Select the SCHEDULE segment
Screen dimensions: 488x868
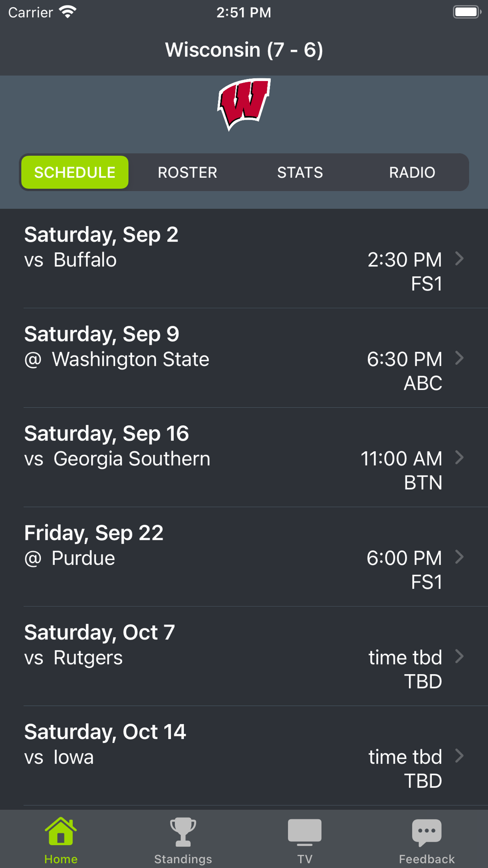(x=75, y=172)
